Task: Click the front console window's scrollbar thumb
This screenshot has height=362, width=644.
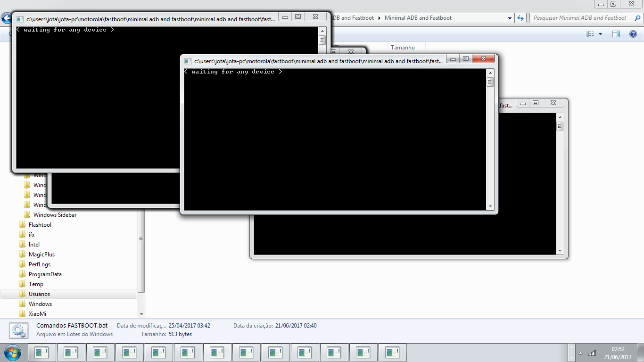Action: (x=490, y=82)
